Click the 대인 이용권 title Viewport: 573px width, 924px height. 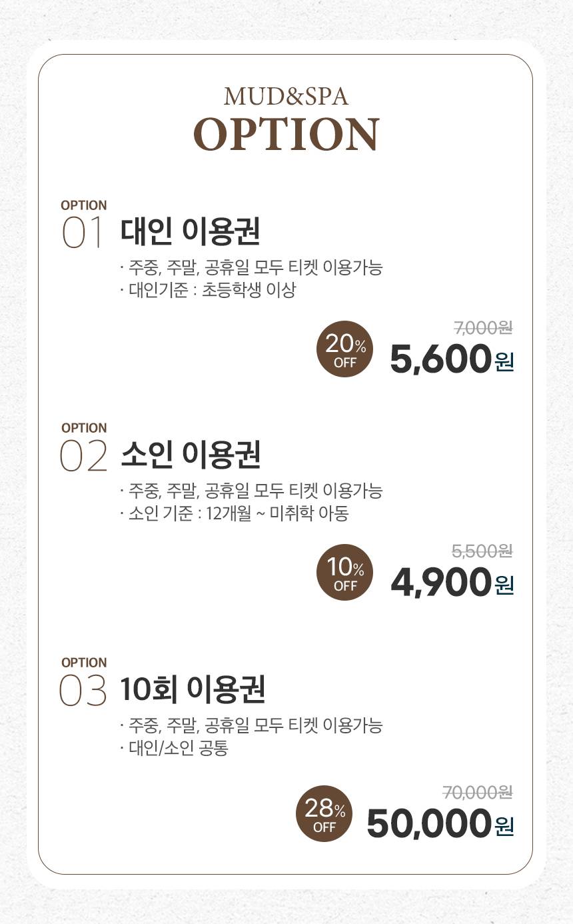pos(191,231)
